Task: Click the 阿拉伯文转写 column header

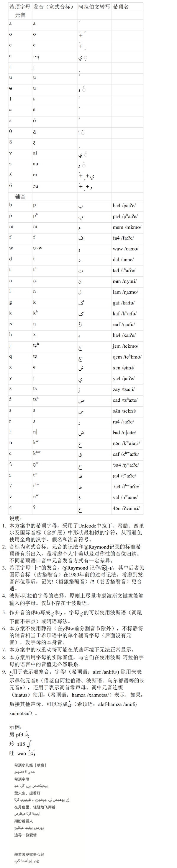Action: 94,7
